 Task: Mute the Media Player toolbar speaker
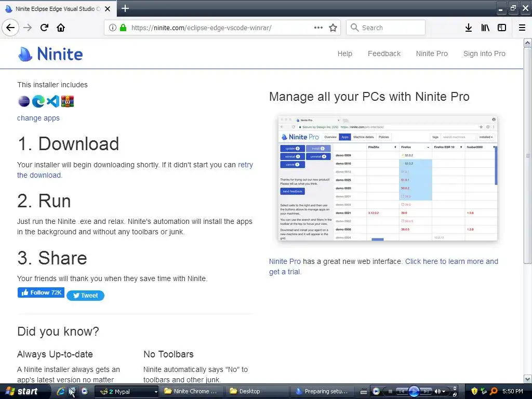(437, 392)
